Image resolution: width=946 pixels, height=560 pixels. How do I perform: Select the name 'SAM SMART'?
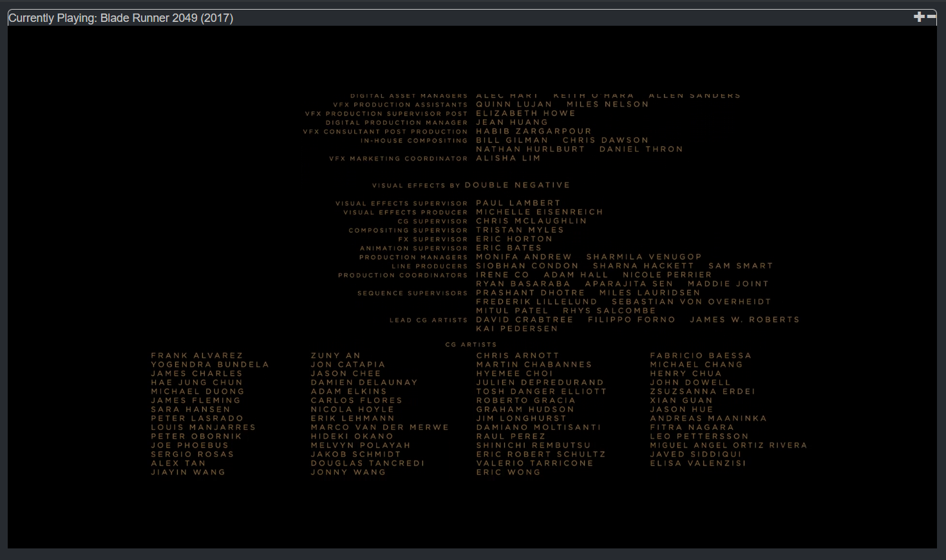coord(741,266)
